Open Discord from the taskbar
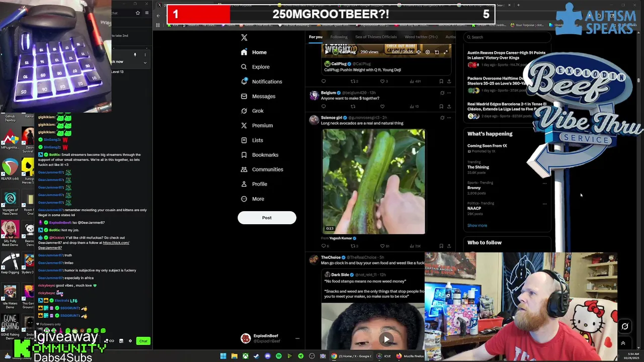Screen dimensions: 644x362 (267, 356)
